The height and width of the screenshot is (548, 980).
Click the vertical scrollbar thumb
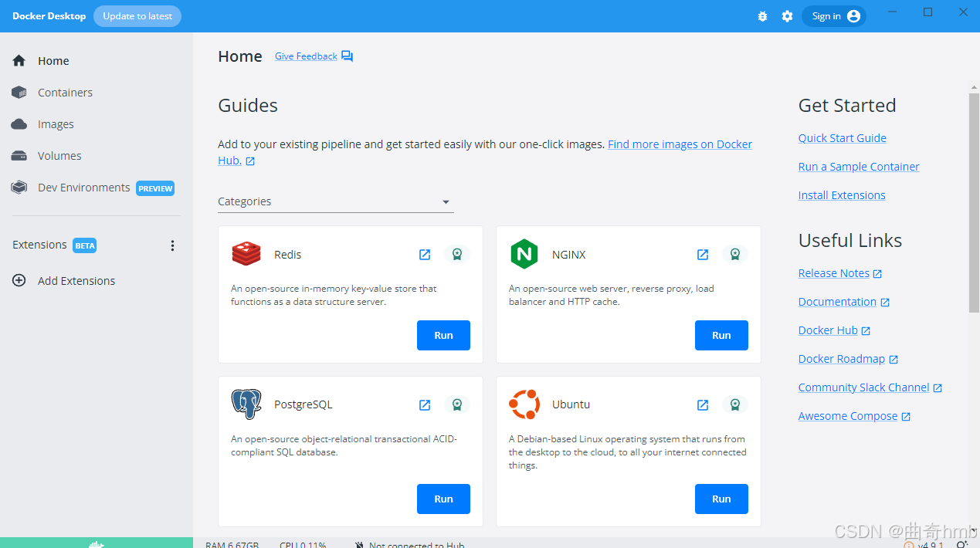974,203
